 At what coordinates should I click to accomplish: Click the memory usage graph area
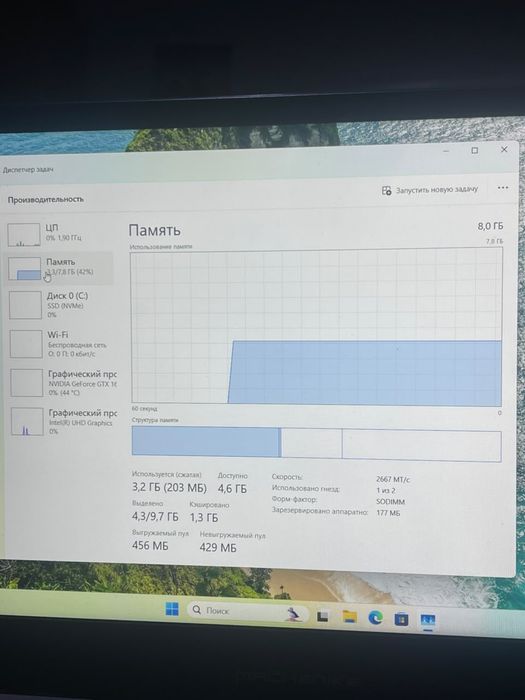(317, 328)
